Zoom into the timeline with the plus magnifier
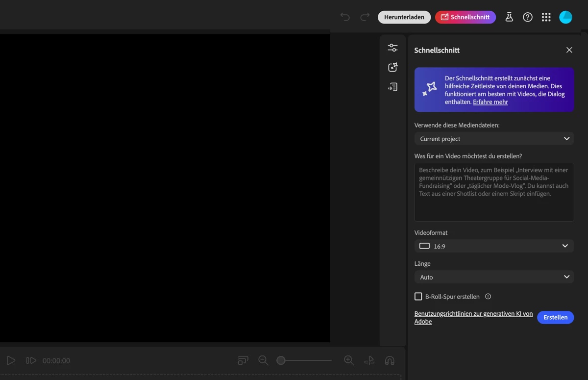Image resolution: width=588 pixels, height=380 pixels. pos(349,360)
